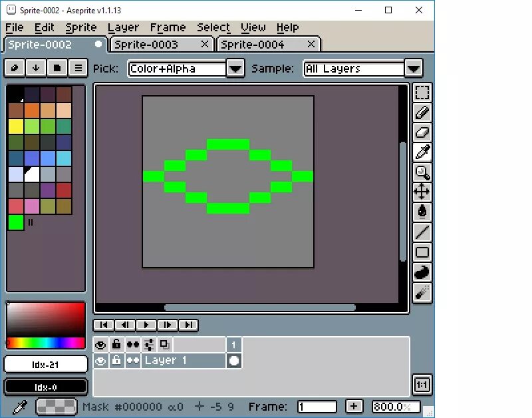This screenshot has width=532, height=418.
Task: Toggle continuous mode in timeline header
Action: click(132, 345)
